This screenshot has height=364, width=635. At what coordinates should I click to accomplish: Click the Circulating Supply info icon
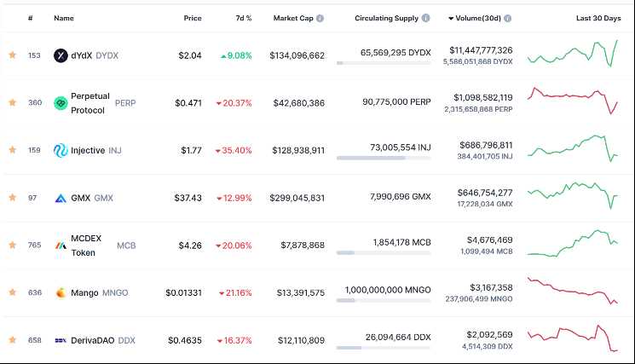[426, 18]
